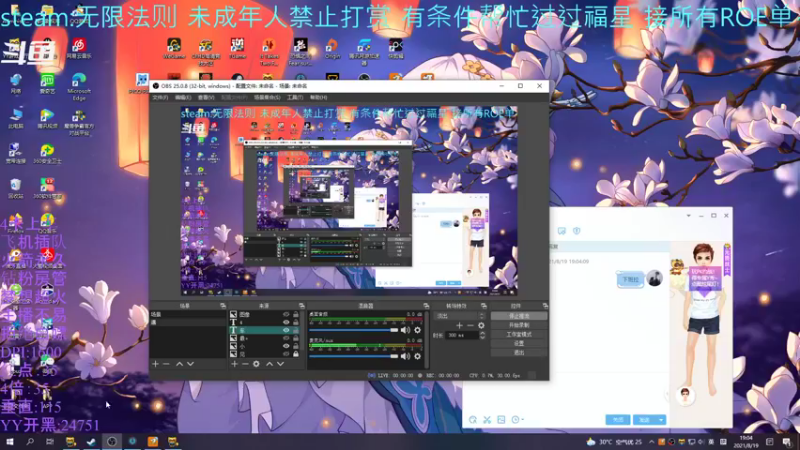Viewport: 800px width, 450px height.
Task: Open the Help menu in OBS
Action: tap(318, 97)
